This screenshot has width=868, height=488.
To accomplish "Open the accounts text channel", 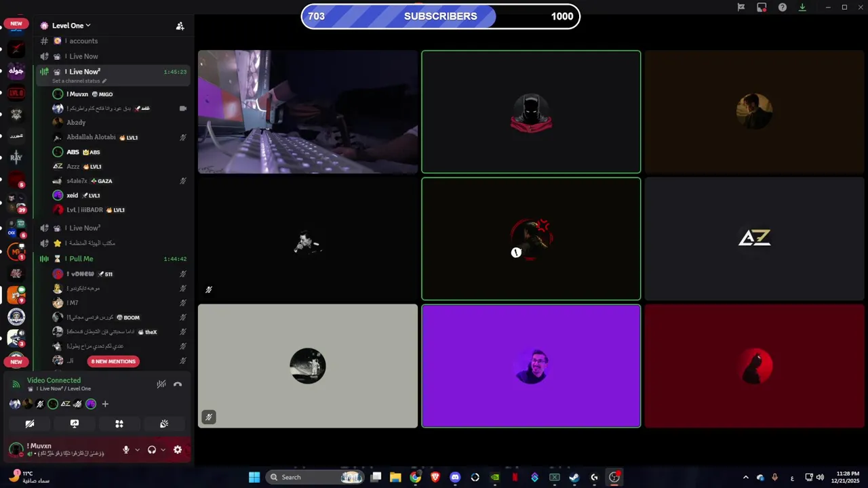I will [x=113, y=41].
